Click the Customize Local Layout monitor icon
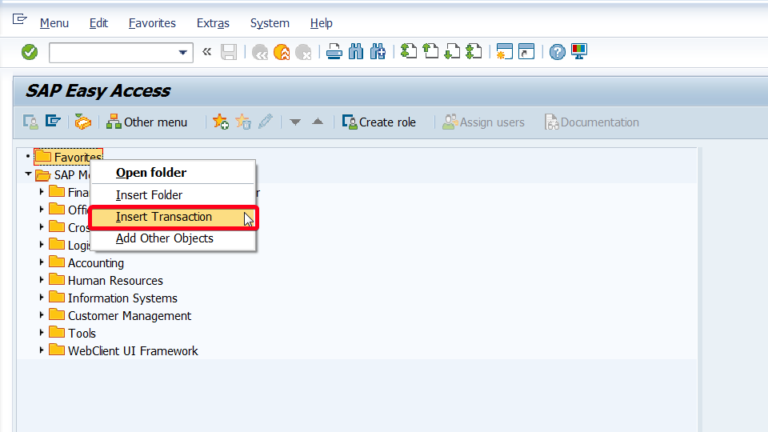Screen dimensions: 768x432 coord(579,51)
